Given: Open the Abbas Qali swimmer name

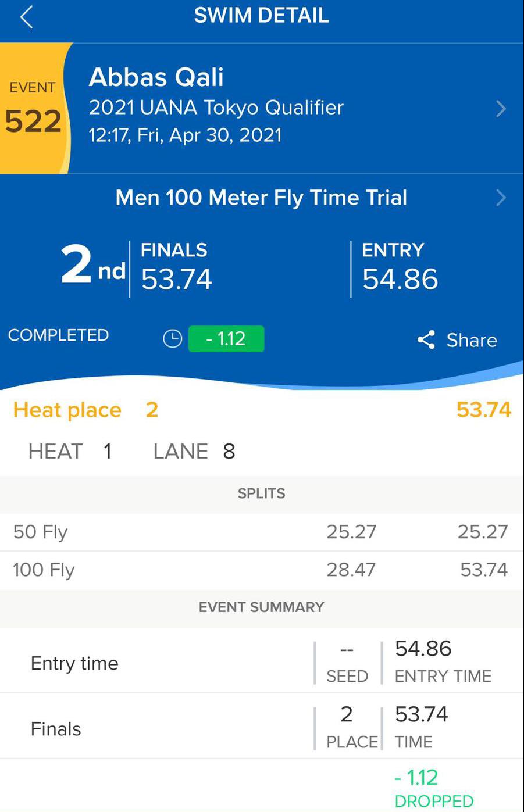Looking at the screenshot, I should [x=156, y=77].
